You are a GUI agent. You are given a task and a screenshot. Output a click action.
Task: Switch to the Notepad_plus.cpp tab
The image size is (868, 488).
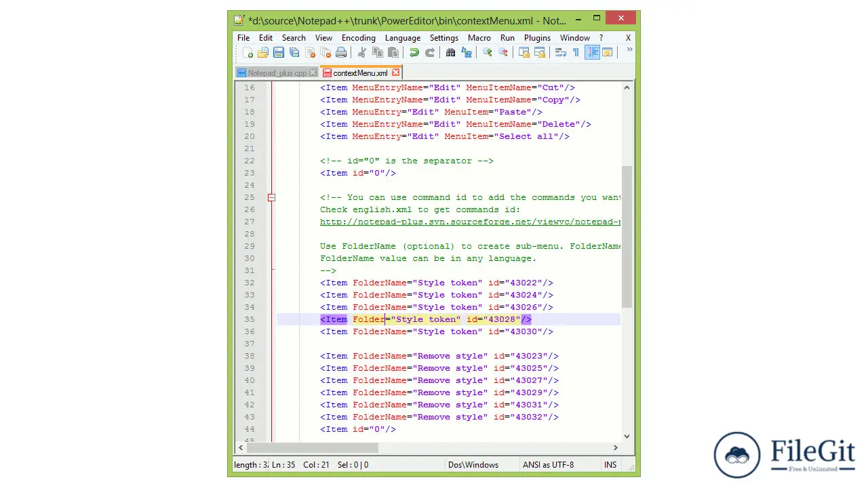[x=277, y=73]
